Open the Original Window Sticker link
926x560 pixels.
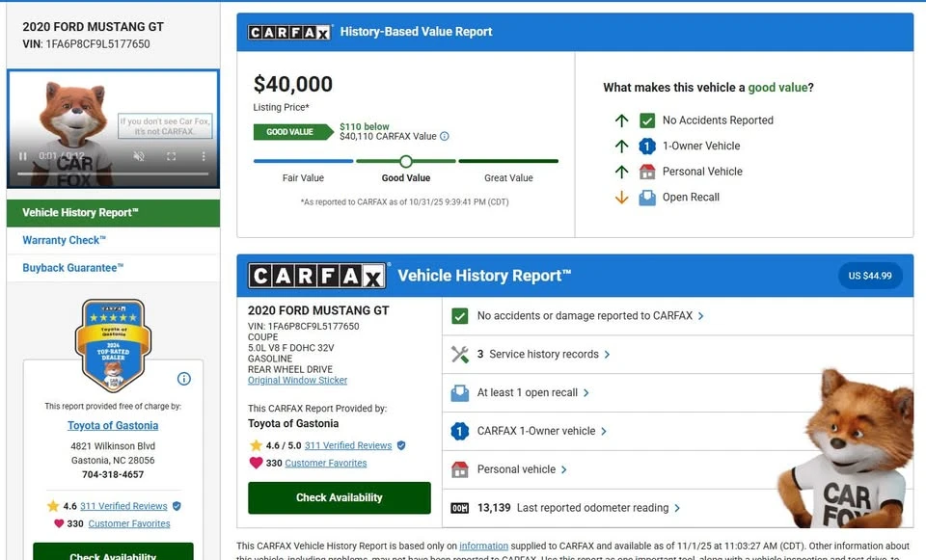[x=298, y=381]
